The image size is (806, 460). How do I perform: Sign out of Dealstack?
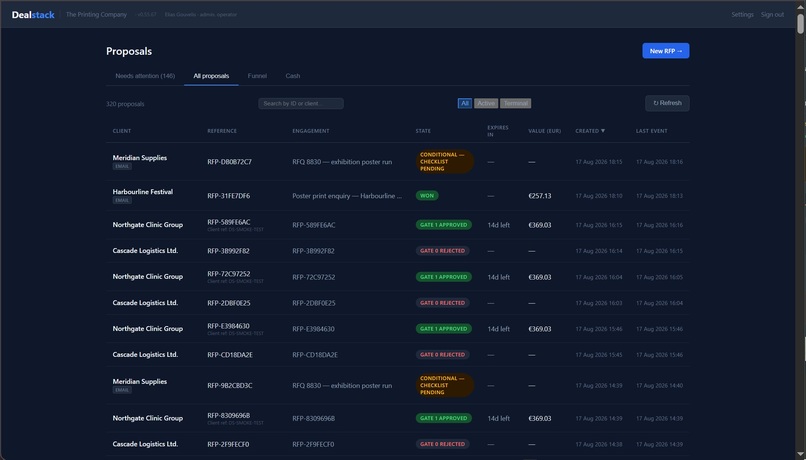[x=772, y=14]
